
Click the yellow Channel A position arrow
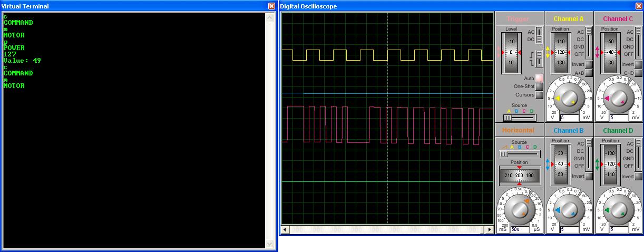(548, 52)
